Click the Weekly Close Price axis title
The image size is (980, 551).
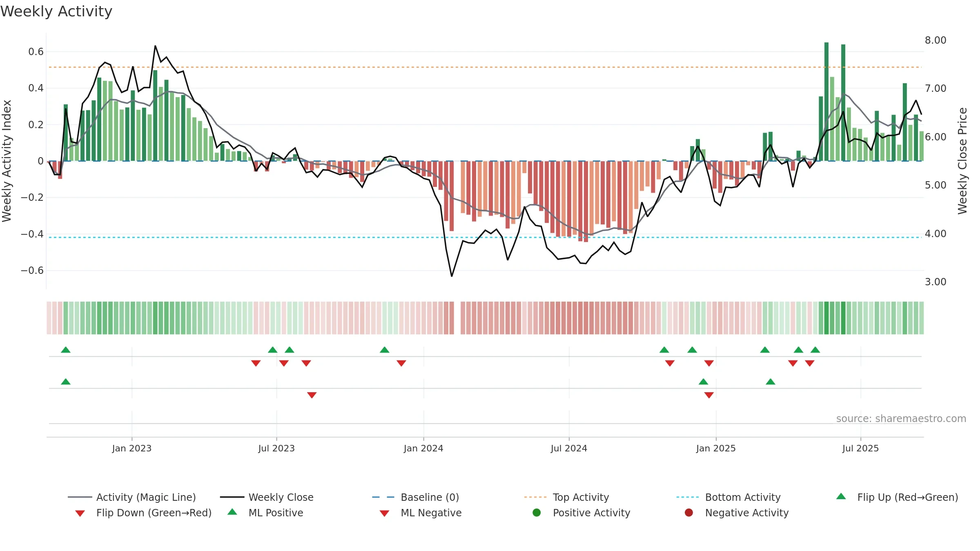tap(962, 161)
